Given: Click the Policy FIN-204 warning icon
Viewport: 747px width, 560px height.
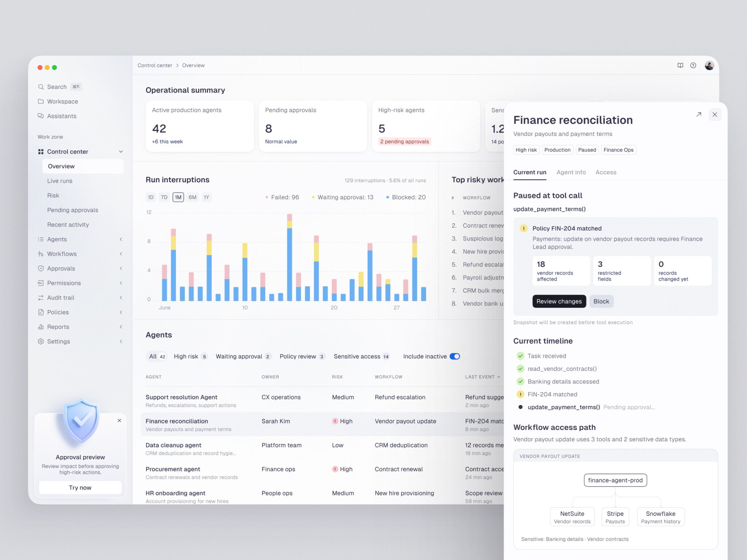Looking at the screenshot, I should point(524,228).
